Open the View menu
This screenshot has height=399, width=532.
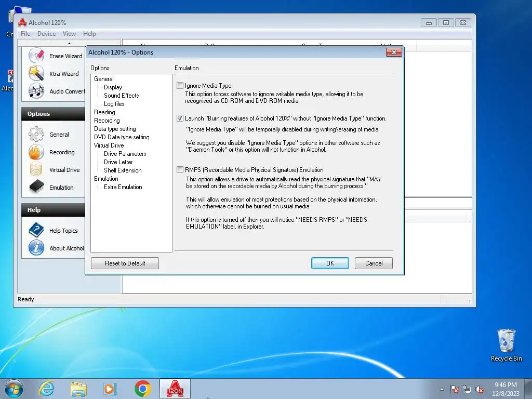click(69, 34)
